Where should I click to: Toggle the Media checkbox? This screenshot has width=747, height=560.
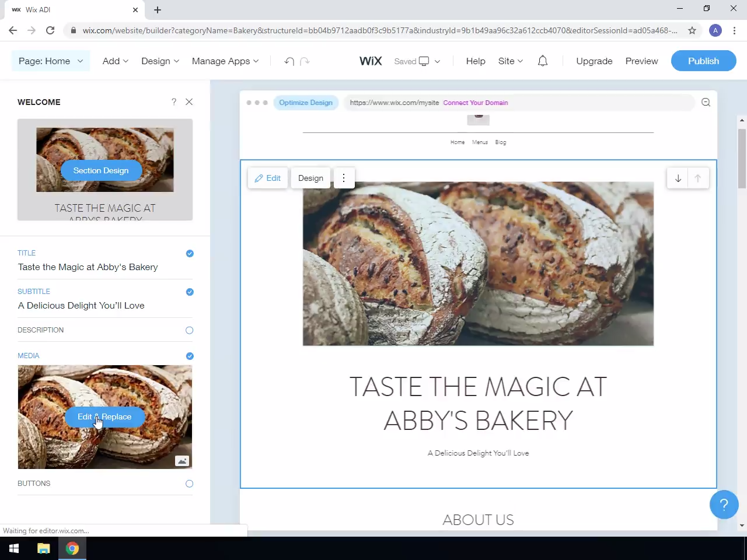pyautogui.click(x=190, y=356)
